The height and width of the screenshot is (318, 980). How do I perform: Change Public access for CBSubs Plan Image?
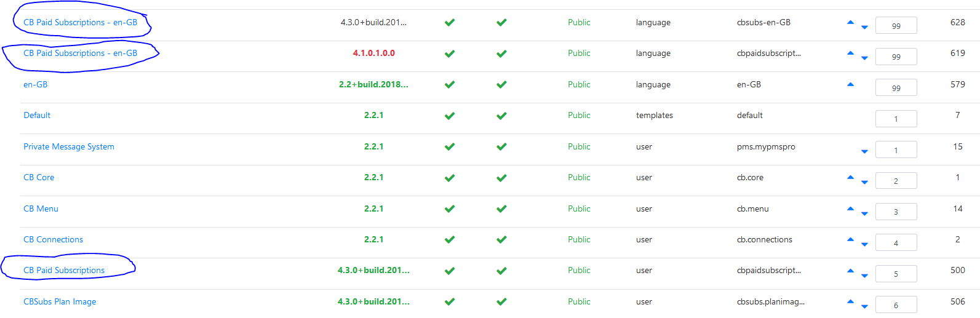tap(579, 301)
